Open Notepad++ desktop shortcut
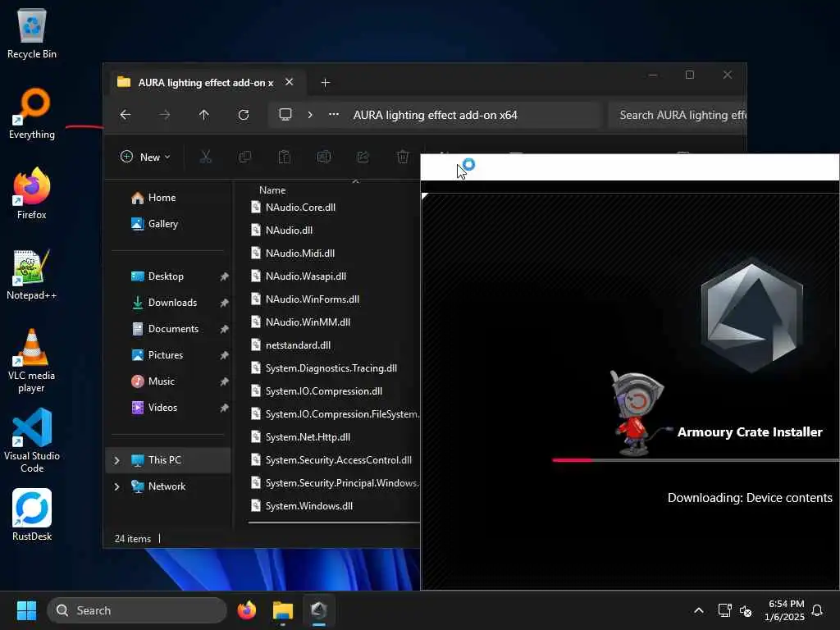The width and height of the screenshot is (840, 630). 32,275
